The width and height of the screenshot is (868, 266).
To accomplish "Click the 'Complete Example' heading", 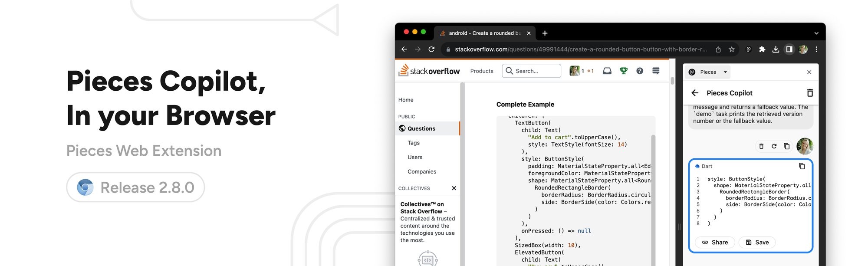I will point(525,104).
